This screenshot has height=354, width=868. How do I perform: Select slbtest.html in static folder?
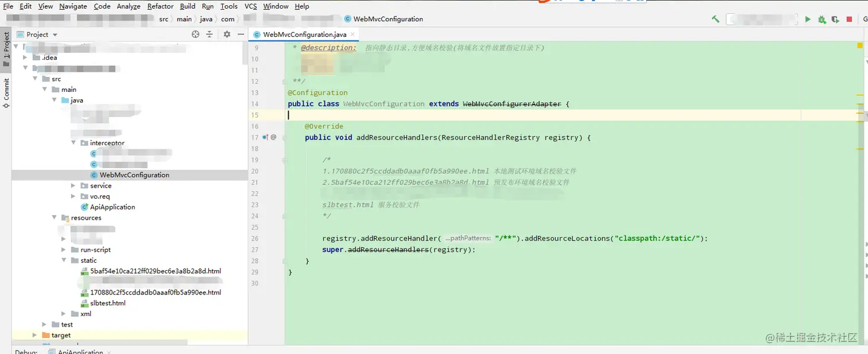coord(103,303)
